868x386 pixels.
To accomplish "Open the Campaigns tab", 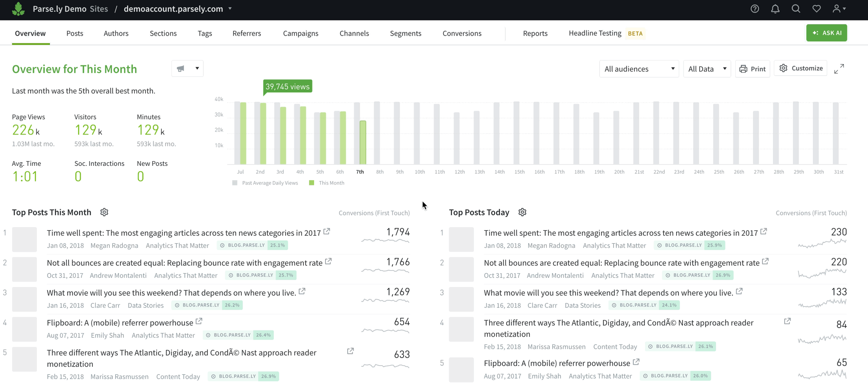I will (x=300, y=33).
